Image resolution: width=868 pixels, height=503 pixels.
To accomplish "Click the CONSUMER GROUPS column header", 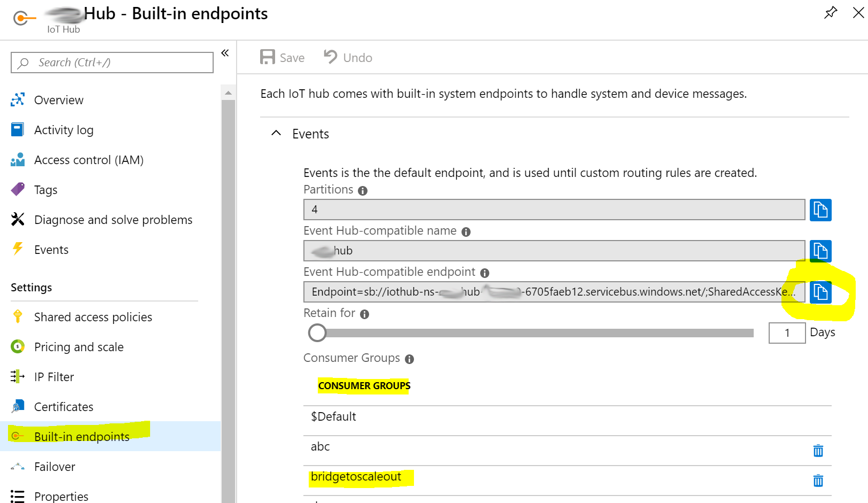I will click(x=364, y=385).
